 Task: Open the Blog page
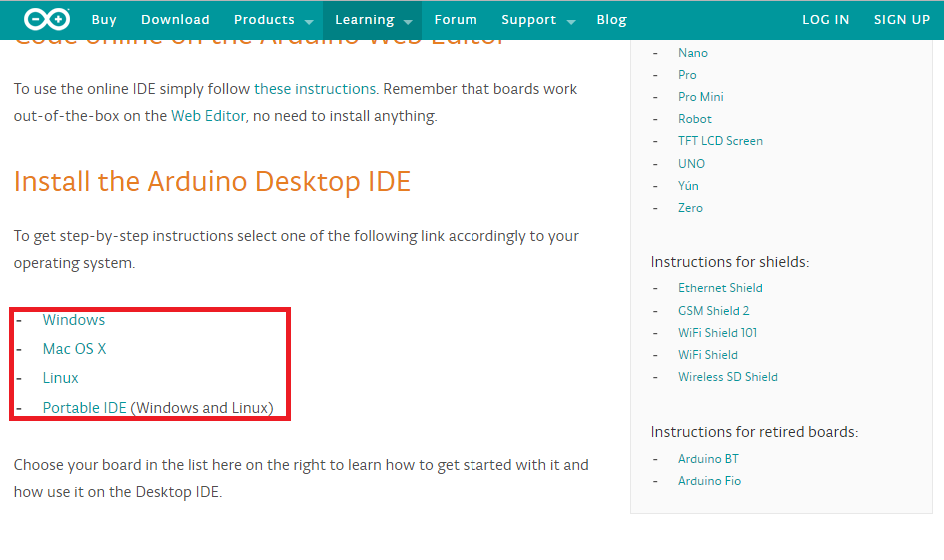tap(611, 20)
